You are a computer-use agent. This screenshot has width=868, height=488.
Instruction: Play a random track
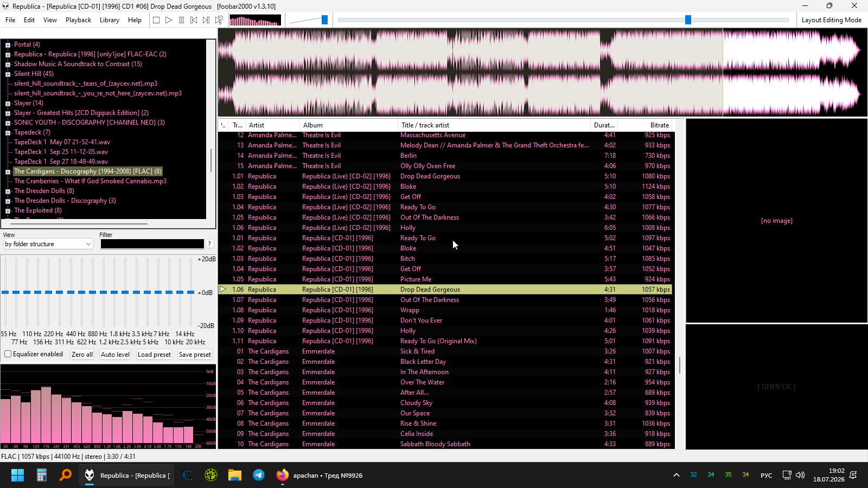point(219,20)
